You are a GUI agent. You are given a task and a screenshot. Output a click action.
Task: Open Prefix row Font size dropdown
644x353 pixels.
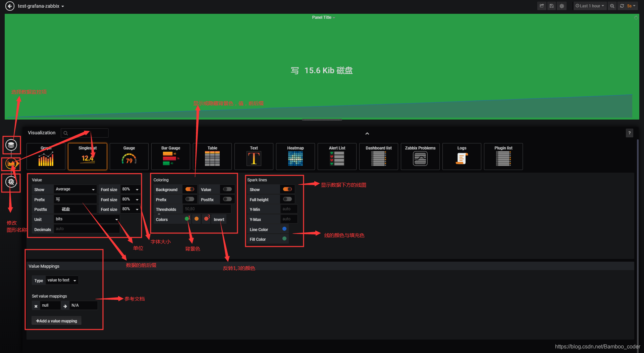[x=130, y=200]
